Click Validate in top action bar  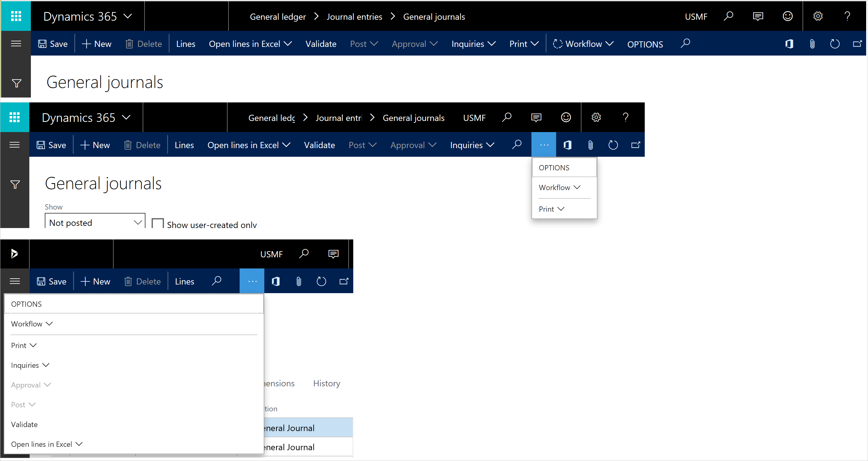pos(321,44)
